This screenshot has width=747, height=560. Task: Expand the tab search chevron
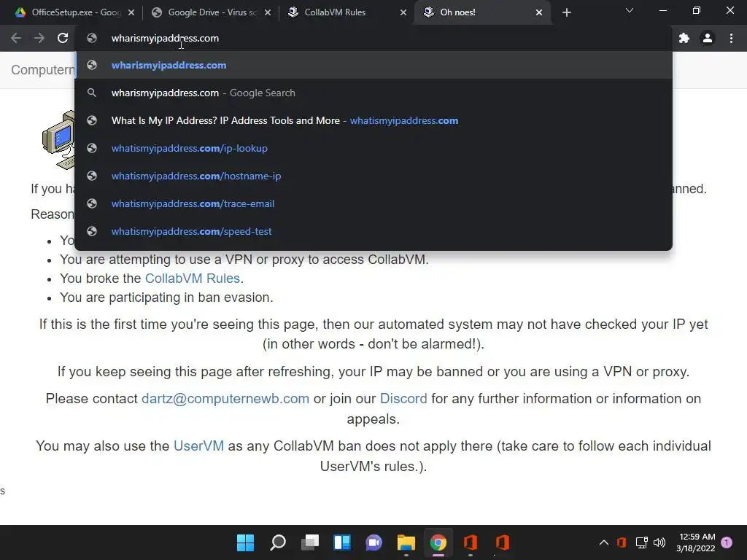pyautogui.click(x=630, y=10)
